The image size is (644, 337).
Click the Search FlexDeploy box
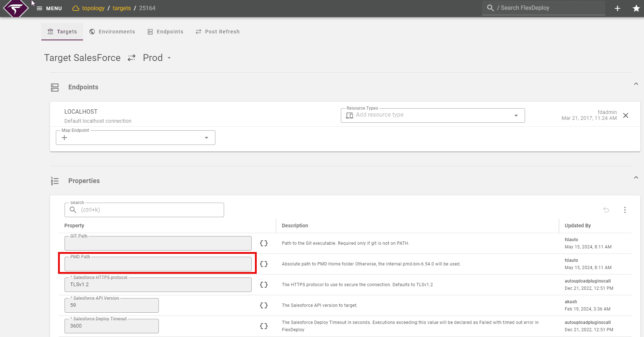[544, 8]
